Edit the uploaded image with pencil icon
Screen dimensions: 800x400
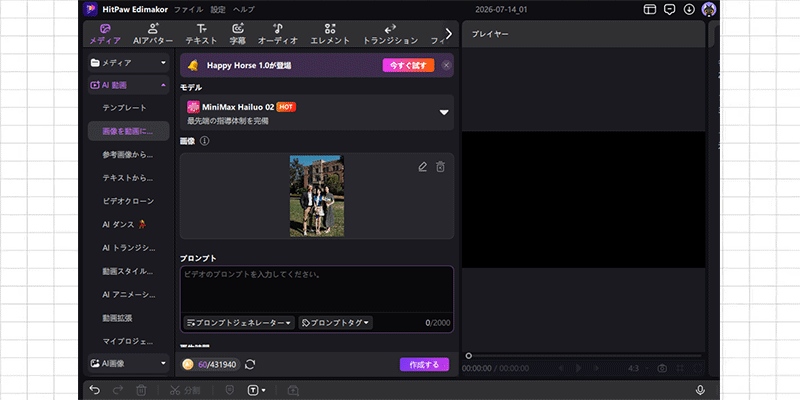[422, 167]
